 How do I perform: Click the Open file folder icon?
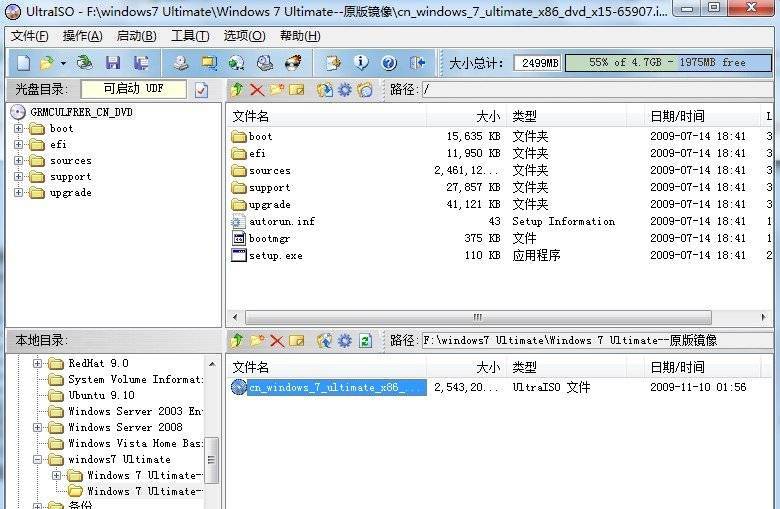coord(46,63)
